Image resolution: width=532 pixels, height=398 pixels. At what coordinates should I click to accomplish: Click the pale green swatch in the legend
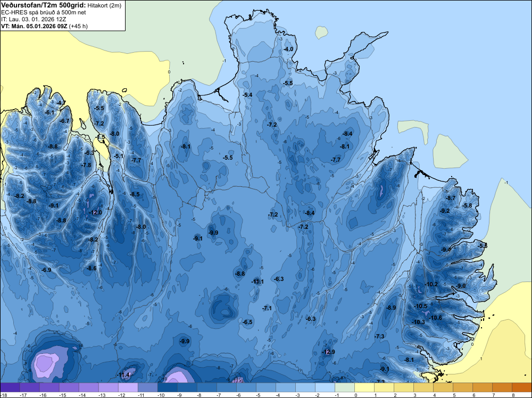[345, 387]
